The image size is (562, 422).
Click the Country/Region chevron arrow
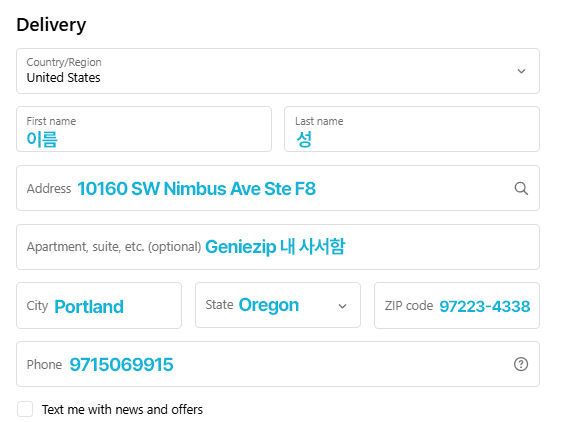(521, 71)
